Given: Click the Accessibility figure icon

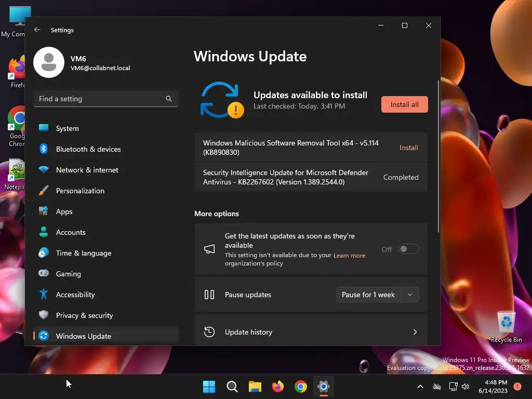Looking at the screenshot, I should click(44, 294).
